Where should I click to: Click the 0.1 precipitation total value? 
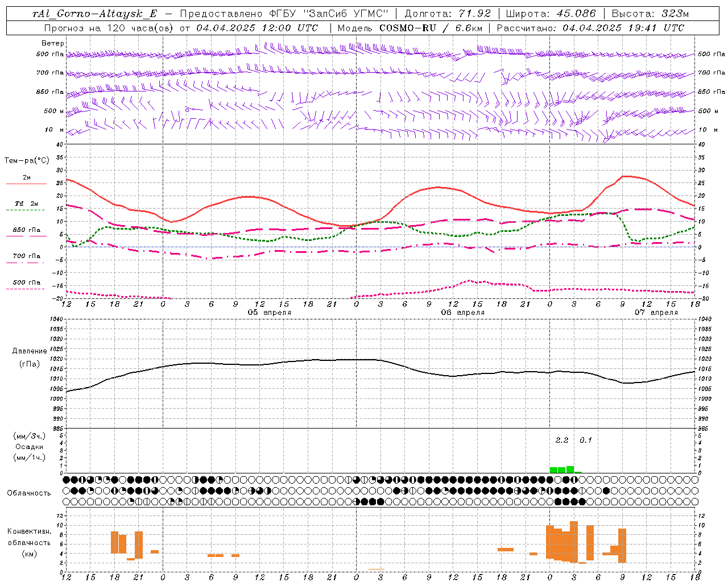click(x=586, y=440)
